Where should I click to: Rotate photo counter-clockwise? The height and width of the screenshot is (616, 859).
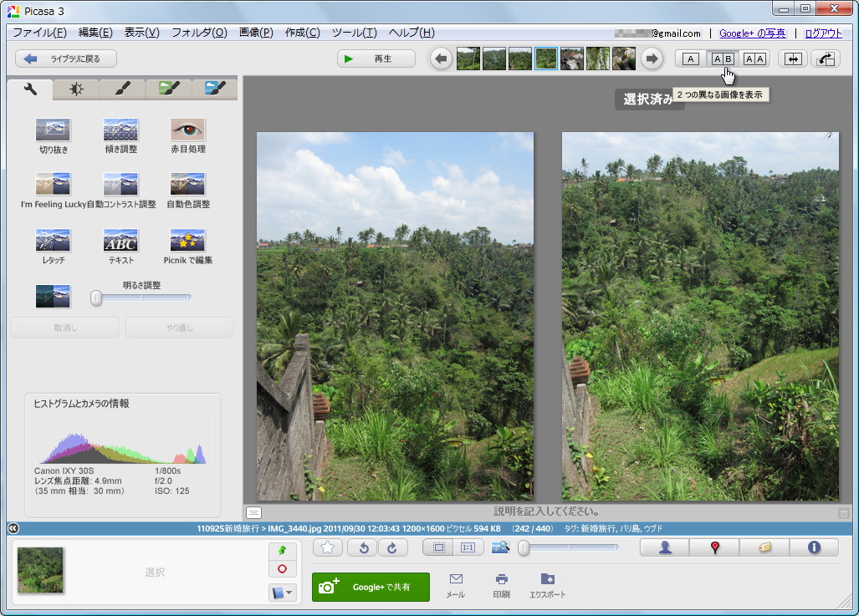click(364, 547)
